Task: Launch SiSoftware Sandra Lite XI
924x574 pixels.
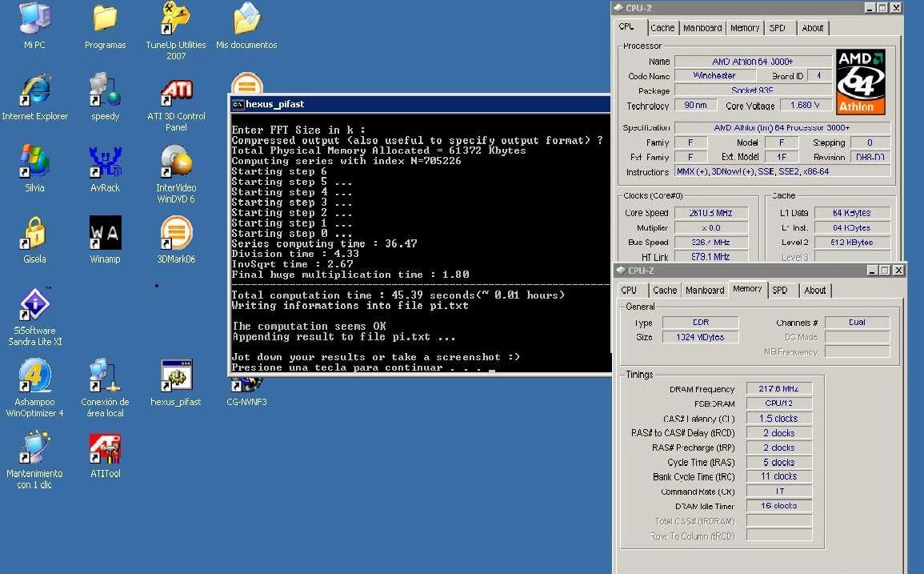Action: pyautogui.click(x=34, y=317)
